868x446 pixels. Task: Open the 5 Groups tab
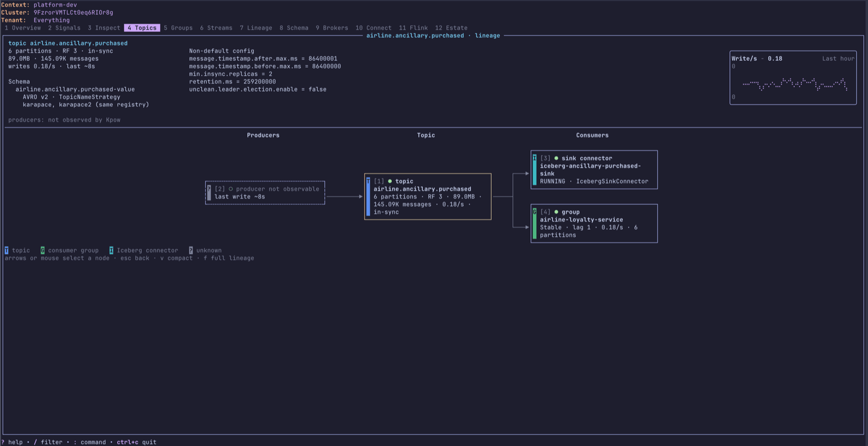(178, 28)
